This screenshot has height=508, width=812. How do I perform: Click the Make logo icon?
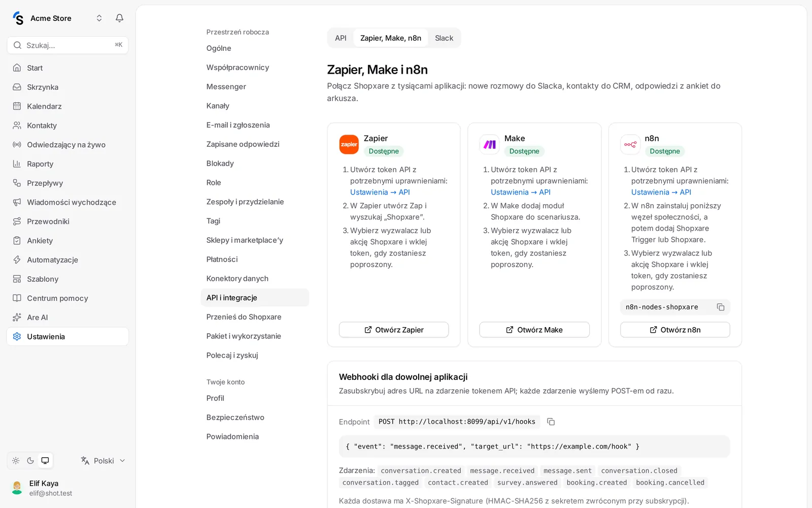click(x=490, y=144)
